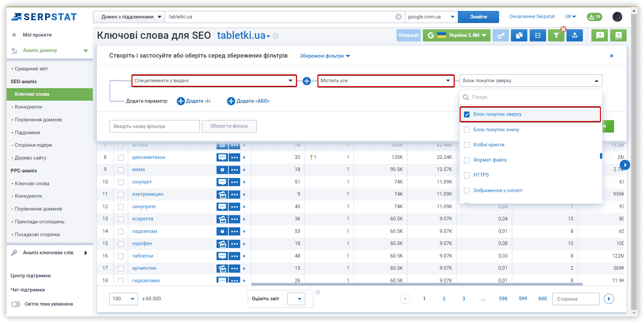Screen dimensions: 644x323
Task: Click the copy documents icon in toolbar
Action: pyautogui.click(x=519, y=35)
